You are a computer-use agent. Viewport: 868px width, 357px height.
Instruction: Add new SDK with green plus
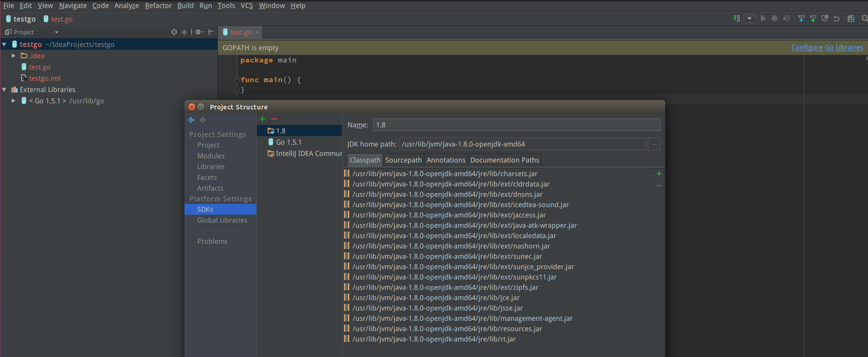click(x=262, y=119)
